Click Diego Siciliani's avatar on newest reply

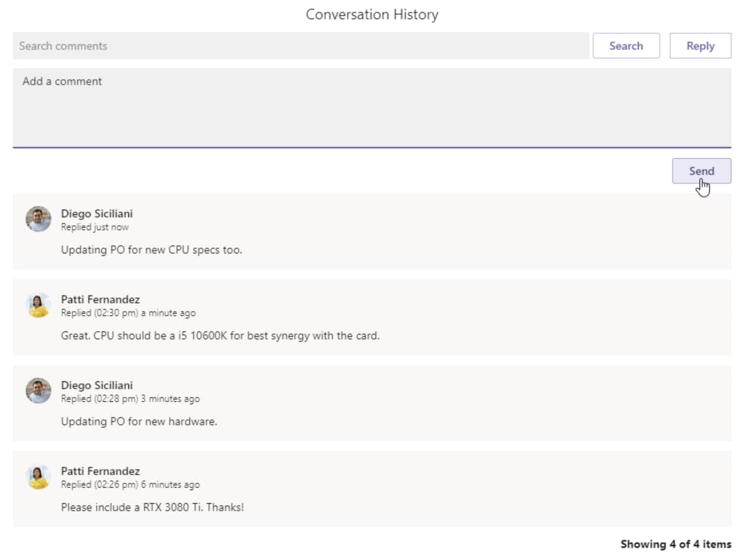pos(38,219)
